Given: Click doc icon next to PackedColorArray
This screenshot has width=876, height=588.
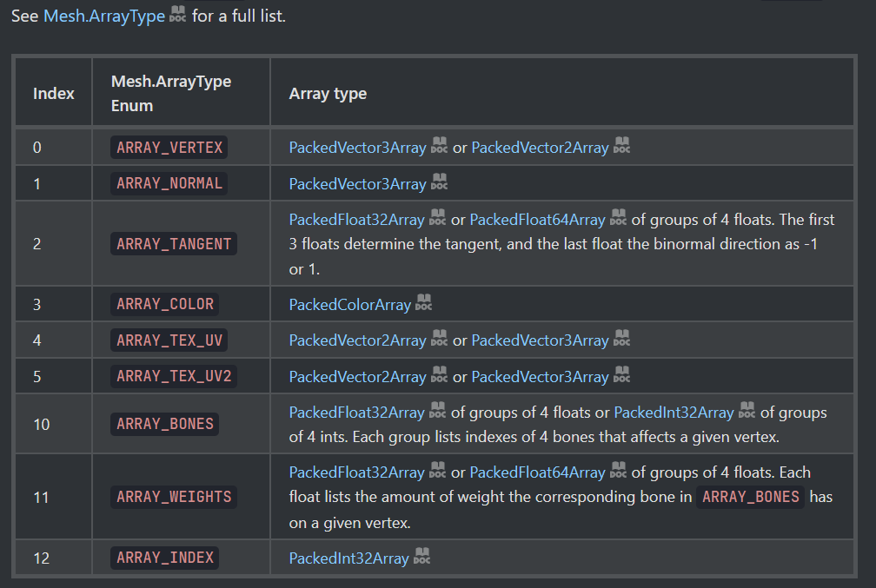Looking at the screenshot, I should (x=423, y=304).
